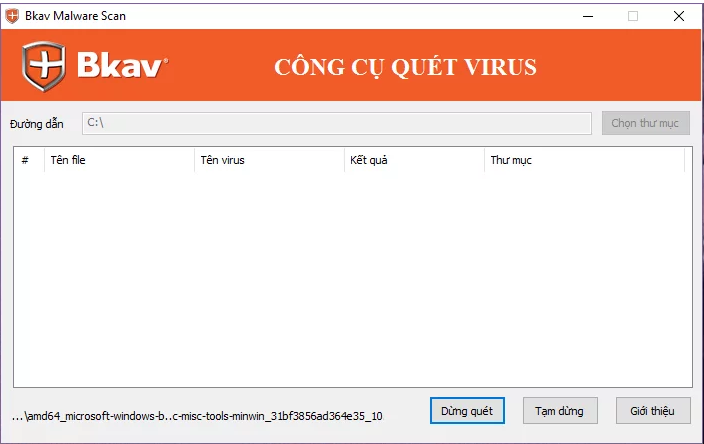Click the empty scan results list area
Screen dimensions: 704x444
[x=353, y=278]
